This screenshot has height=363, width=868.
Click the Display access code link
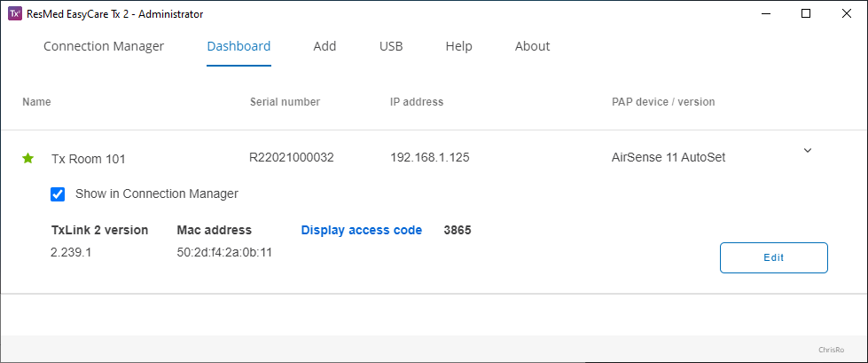pos(362,230)
